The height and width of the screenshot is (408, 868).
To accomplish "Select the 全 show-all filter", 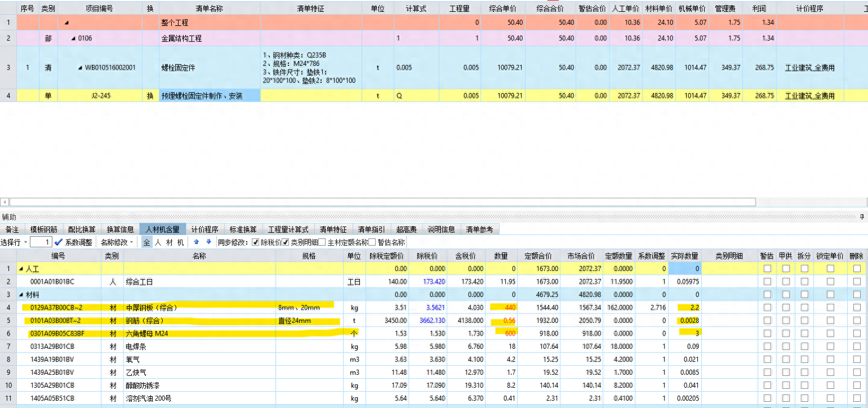I will [x=147, y=242].
